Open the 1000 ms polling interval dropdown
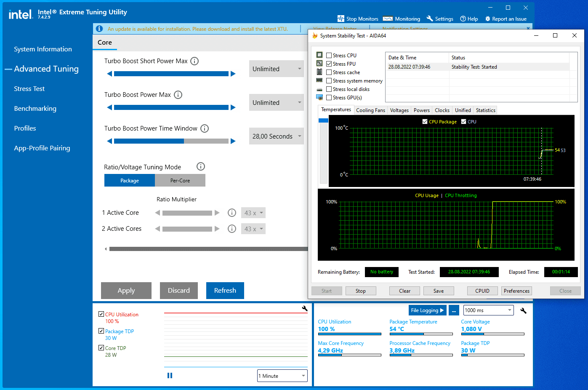The width and height of the screenshot is (588, 390). 489,310
